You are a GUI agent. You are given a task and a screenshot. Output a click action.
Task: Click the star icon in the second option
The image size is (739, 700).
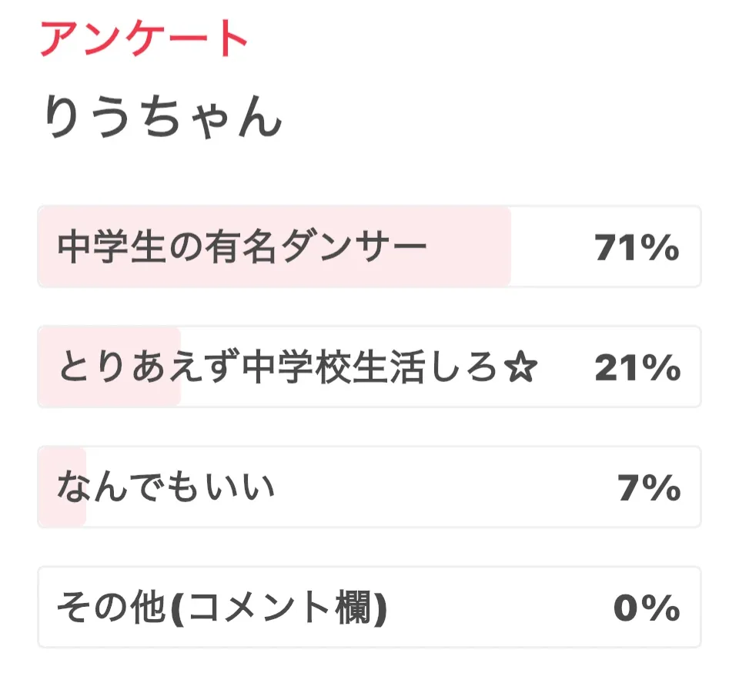coord(521,369)
